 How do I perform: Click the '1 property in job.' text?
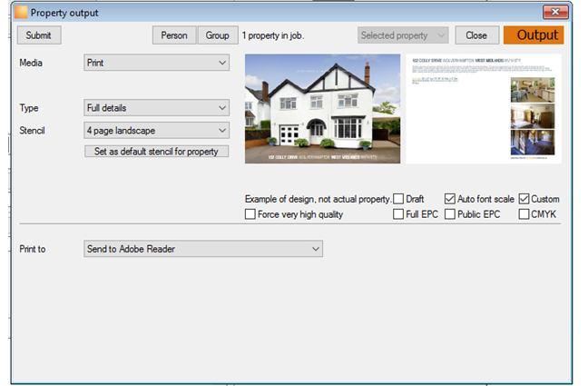point(272,35)
